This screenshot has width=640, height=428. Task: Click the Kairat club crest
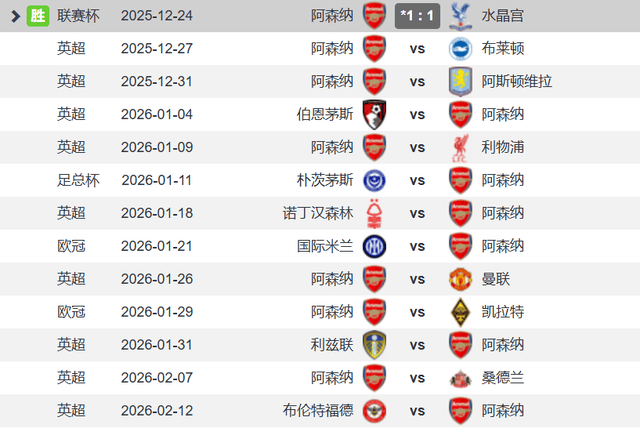(460, 312)
